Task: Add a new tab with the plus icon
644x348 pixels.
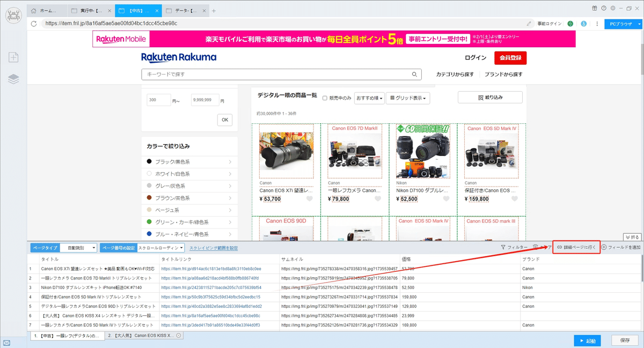Action: (x=214, y=11)
